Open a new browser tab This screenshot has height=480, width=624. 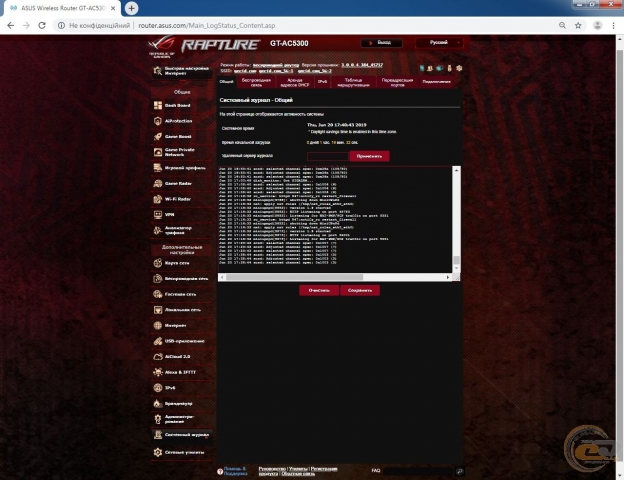[131, 8]
